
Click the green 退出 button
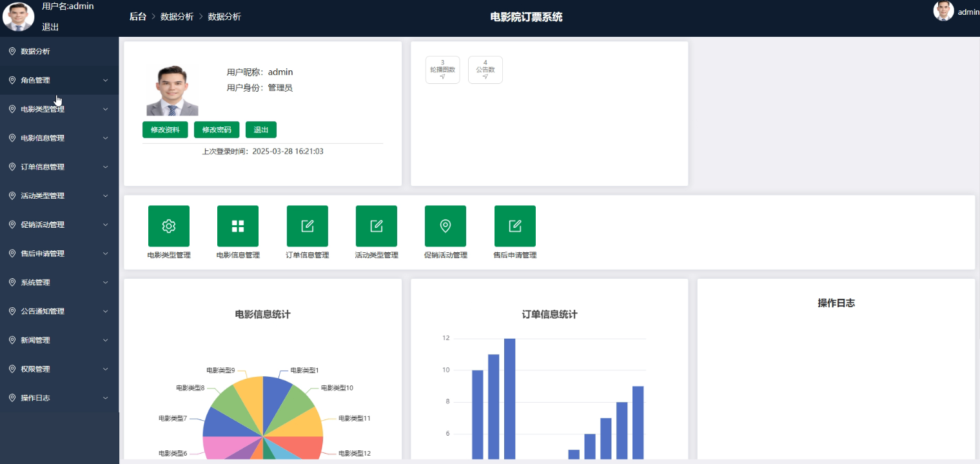[x=261, y=130]
